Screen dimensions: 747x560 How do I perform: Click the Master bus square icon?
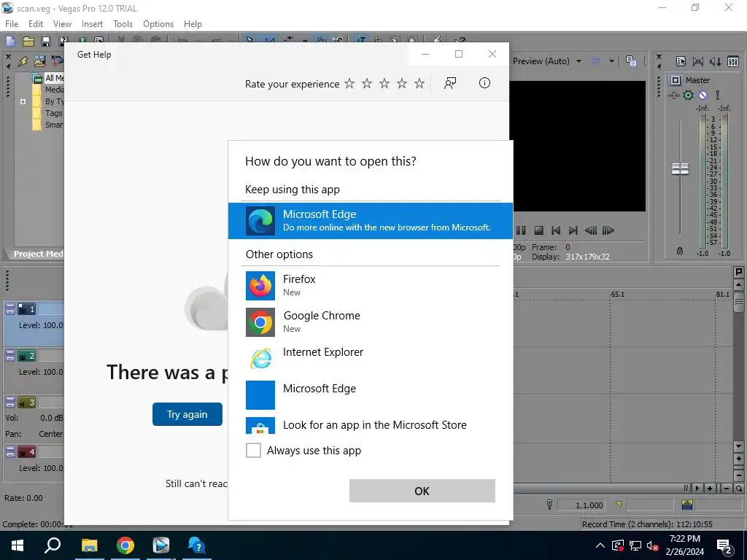pos(676,80)
